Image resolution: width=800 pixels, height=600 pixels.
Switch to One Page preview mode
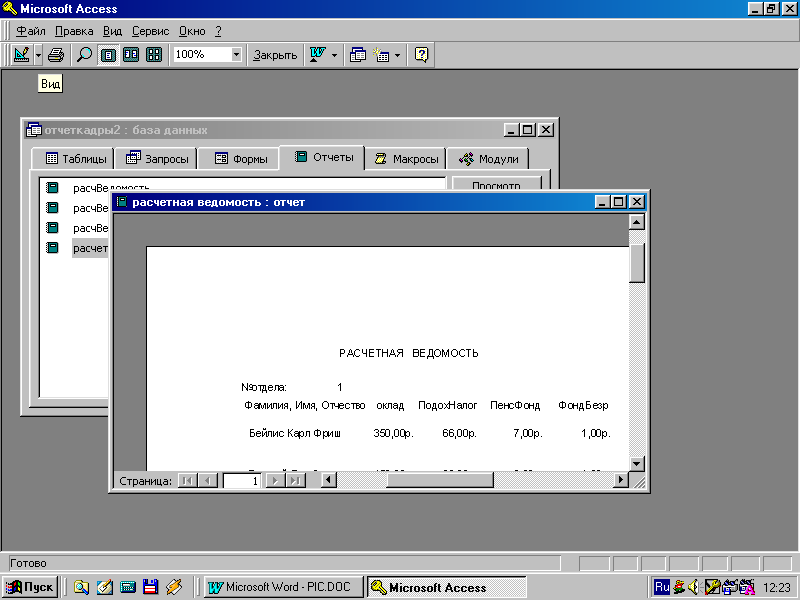pos(108,54)
